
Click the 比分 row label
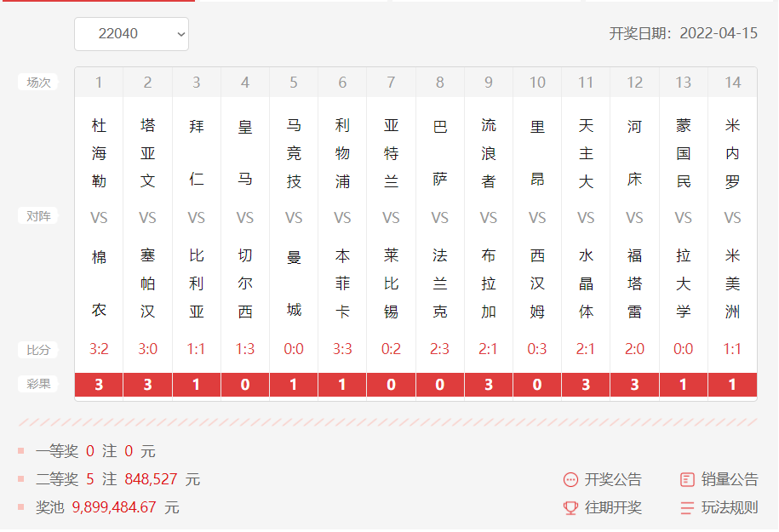click(x=38, y=350)
